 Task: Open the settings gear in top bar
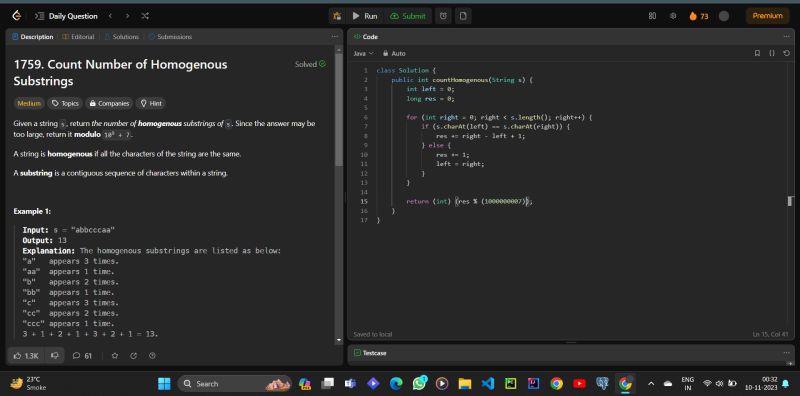click(x=673, y=16)
